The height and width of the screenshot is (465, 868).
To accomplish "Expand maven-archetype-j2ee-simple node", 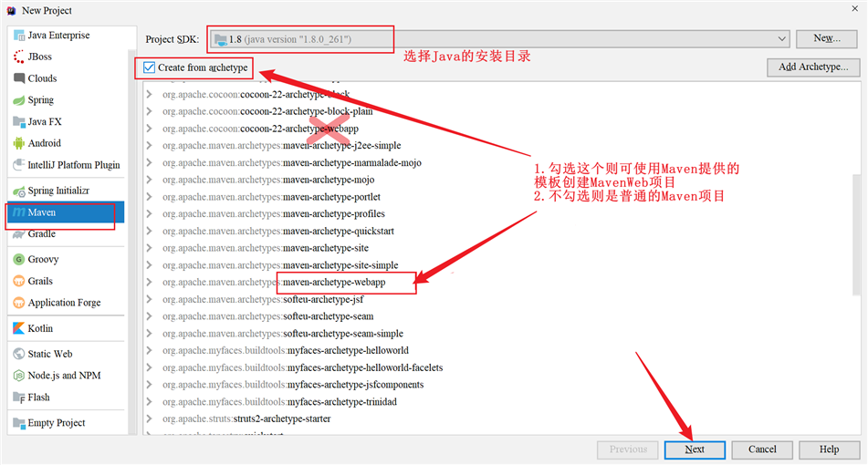I will pyautogui.click(x=149, y=145).
